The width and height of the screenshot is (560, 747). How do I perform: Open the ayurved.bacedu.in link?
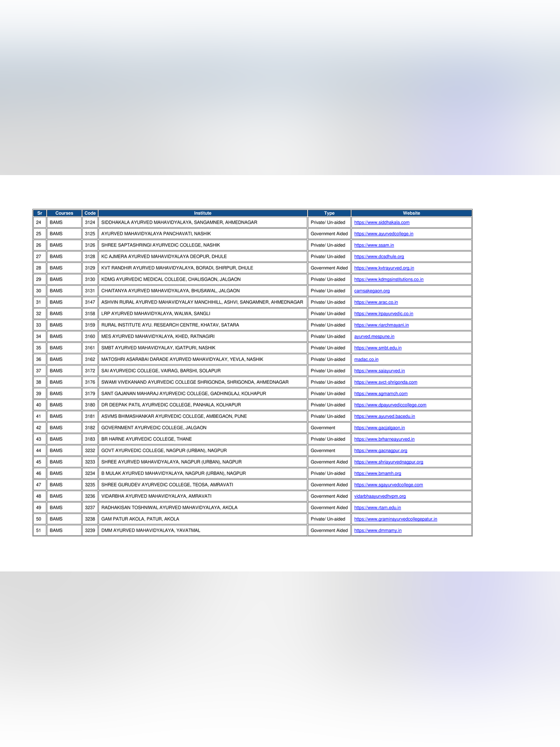pyautogui.click(x=385, y=416)
